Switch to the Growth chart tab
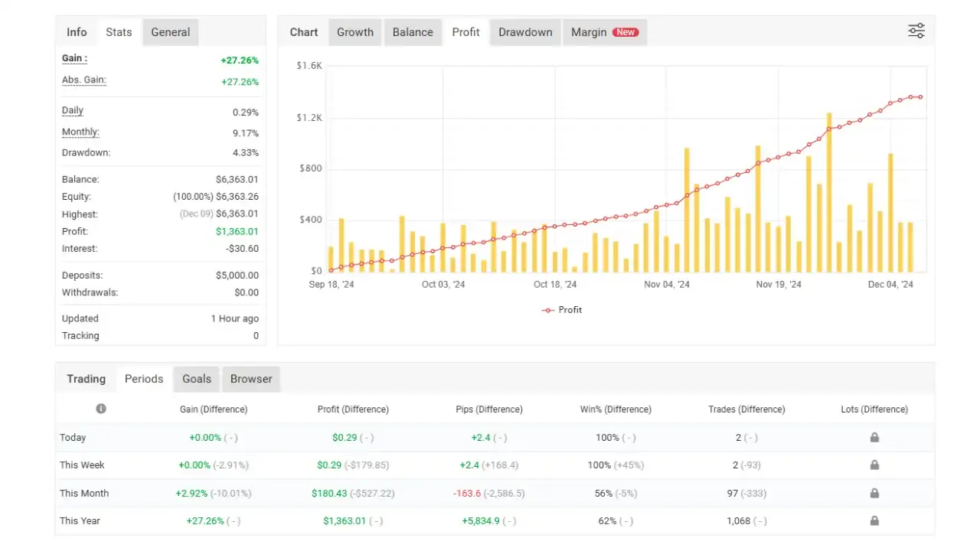The height and width of the screenshot is (551, 980). tap(354, 32)
